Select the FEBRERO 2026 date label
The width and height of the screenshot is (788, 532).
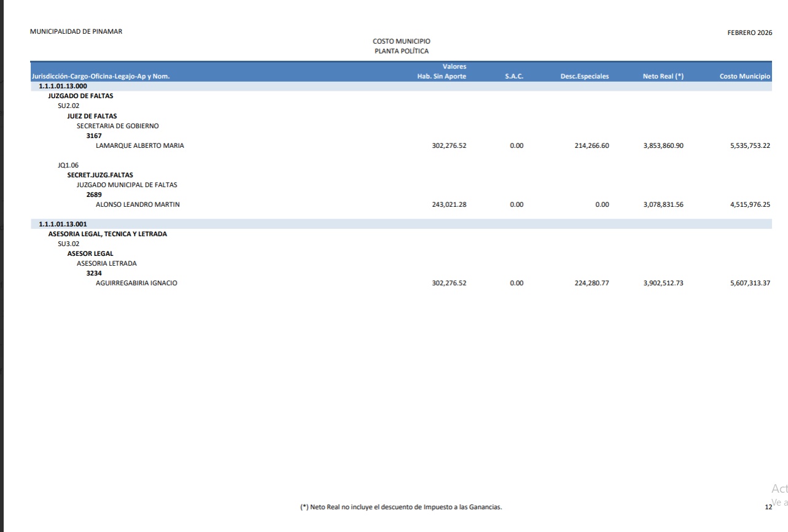coord(749,33)
